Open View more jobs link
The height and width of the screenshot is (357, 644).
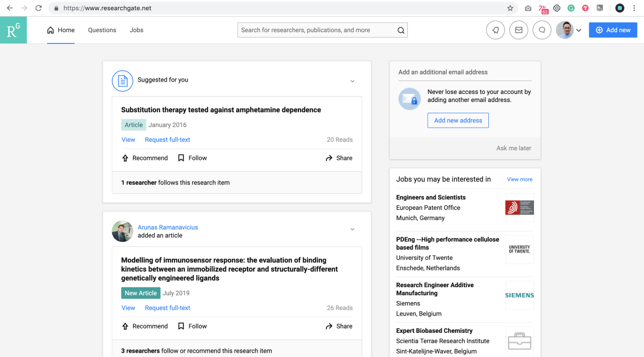pyautogui.click(x=519, y=179)
